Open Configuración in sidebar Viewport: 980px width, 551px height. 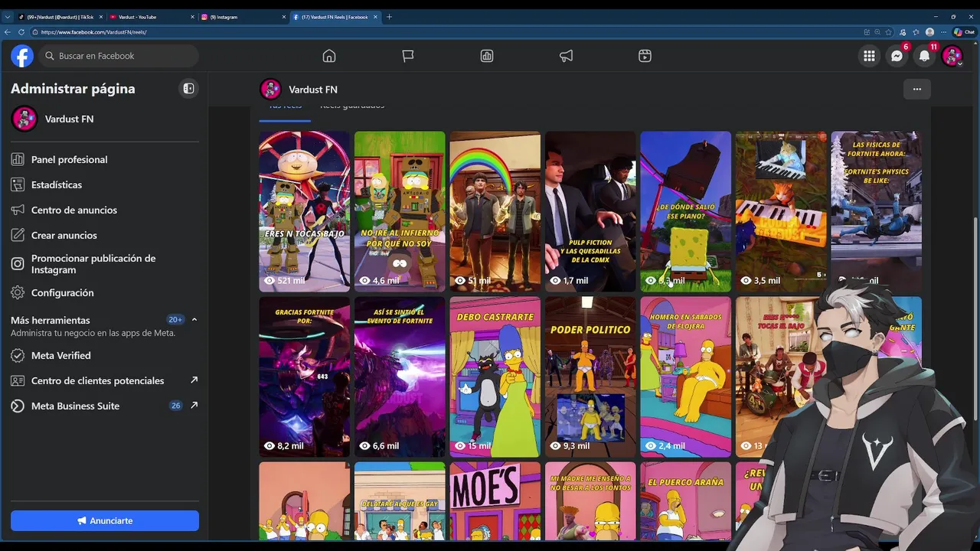105,292
